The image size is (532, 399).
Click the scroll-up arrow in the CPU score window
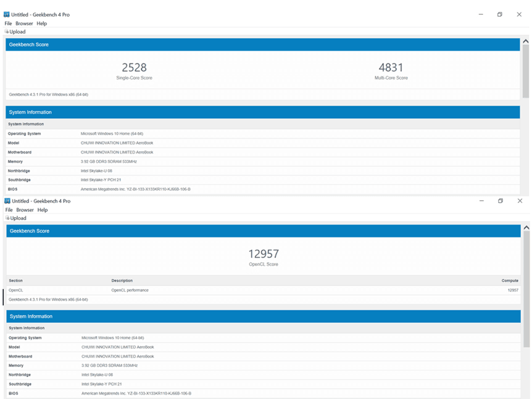(526, 41)
